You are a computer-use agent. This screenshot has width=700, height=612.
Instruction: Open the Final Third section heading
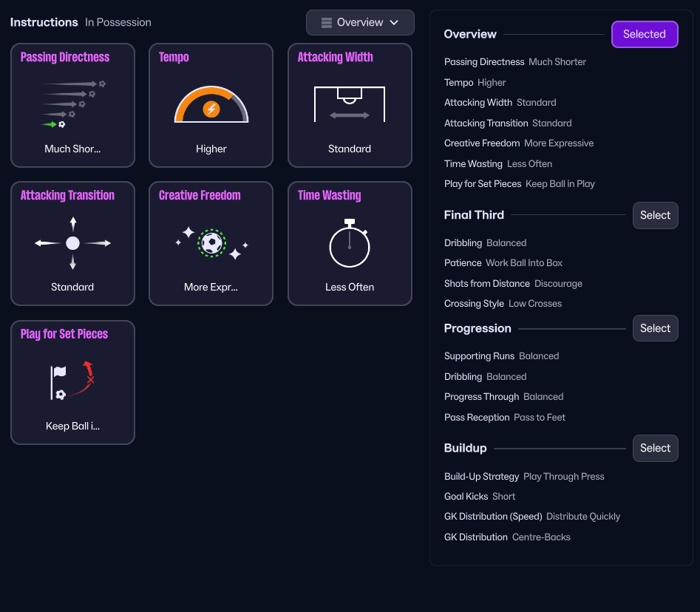pyautogui.click(x=474, y=215)
